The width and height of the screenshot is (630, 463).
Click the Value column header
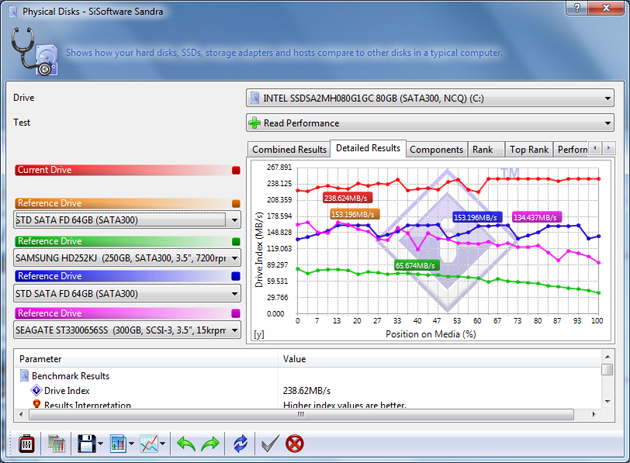440,359
